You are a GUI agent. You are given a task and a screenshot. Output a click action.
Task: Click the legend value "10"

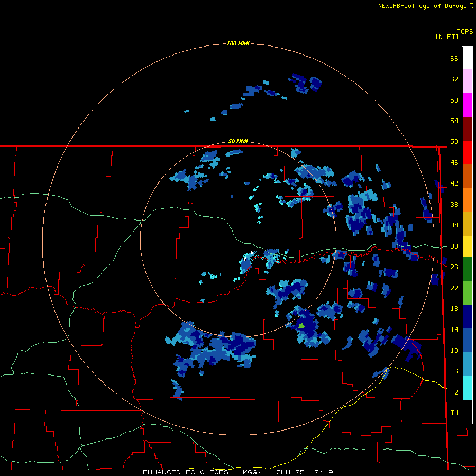tap(454, 350)
